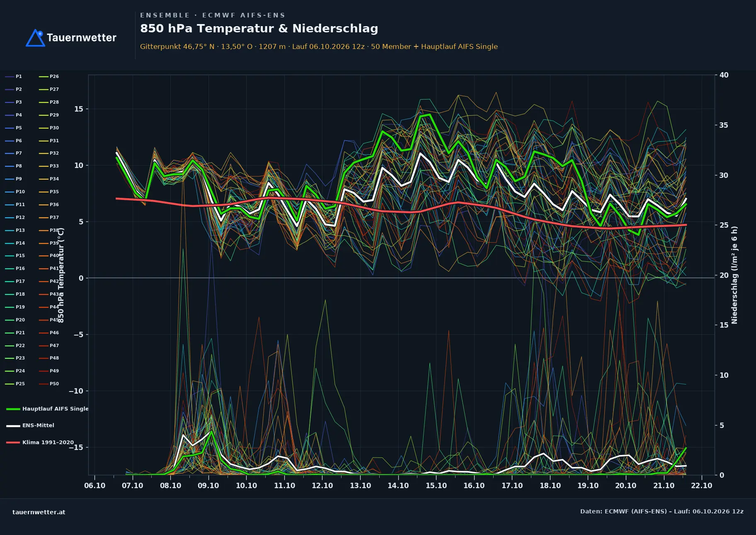This screenshot has height=535, width=756.
Task: Click the 'ENS-Mittel' legend entry
Action: (x=30, y=426)
